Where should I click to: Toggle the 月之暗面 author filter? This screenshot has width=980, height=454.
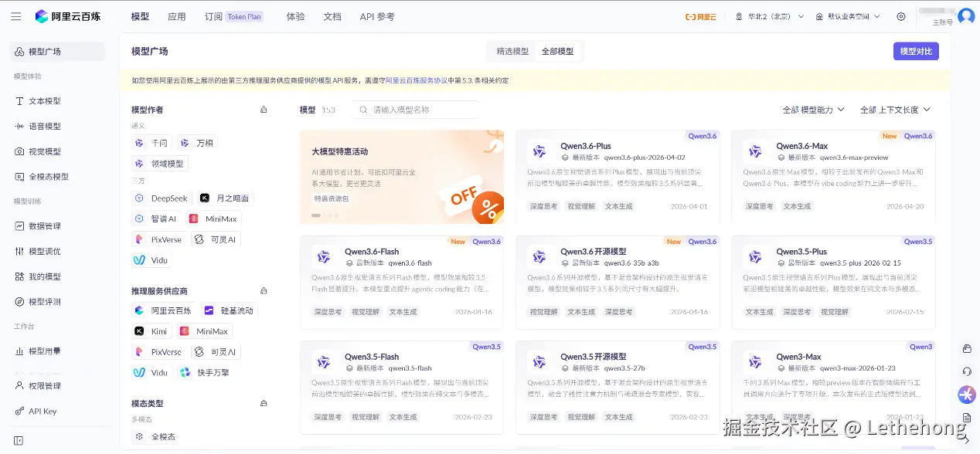224,198
